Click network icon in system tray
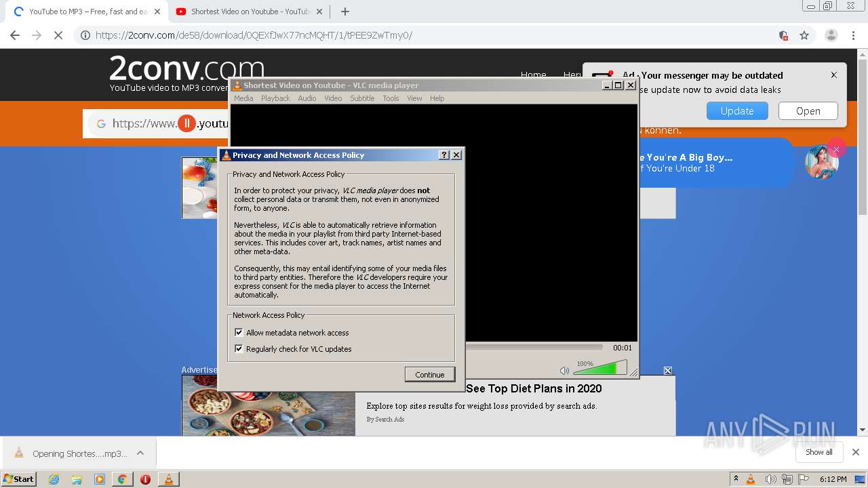868x488 pixels. click(x=787, y=479)
